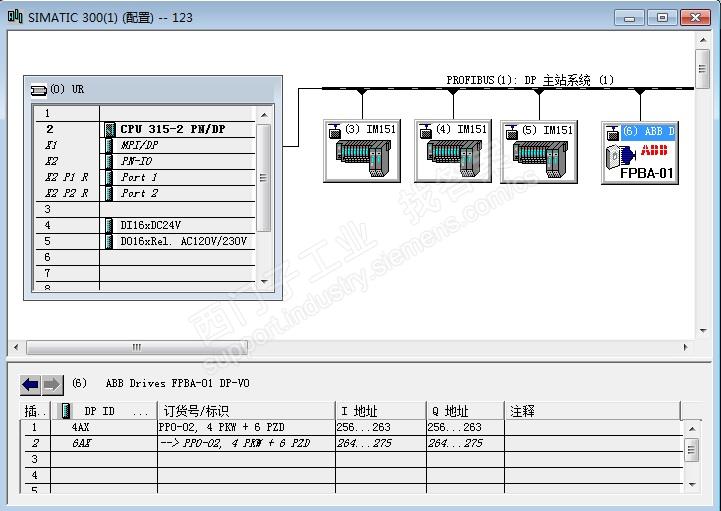The image size is (721, 511).
Task: Click rack slot 6 row number
Action: [x=47, y=257]
